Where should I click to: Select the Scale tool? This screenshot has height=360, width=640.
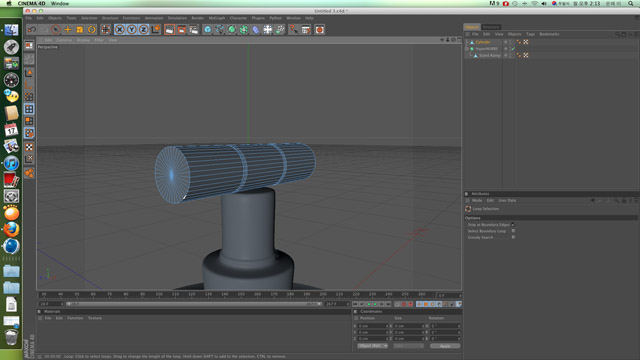[x=80, y=29]
